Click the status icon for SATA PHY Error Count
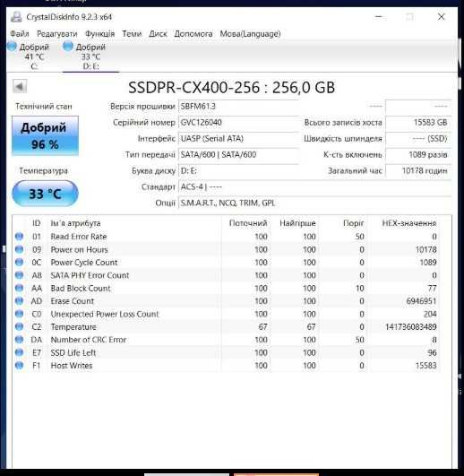 click(x=19, y=275)
